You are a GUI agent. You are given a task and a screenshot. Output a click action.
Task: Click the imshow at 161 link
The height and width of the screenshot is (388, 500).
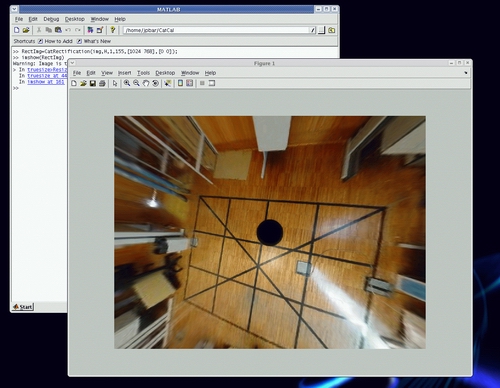click(x=46, y=82)
